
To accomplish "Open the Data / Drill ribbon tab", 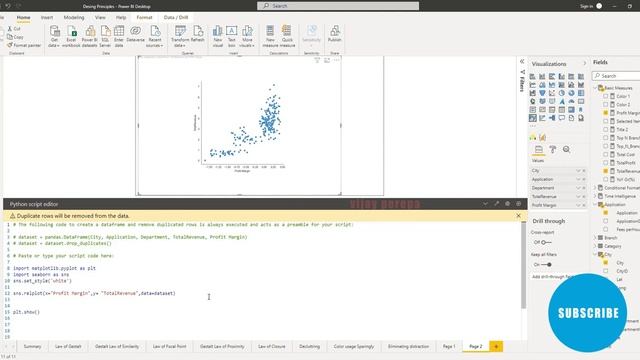I will tap(176, 18).
